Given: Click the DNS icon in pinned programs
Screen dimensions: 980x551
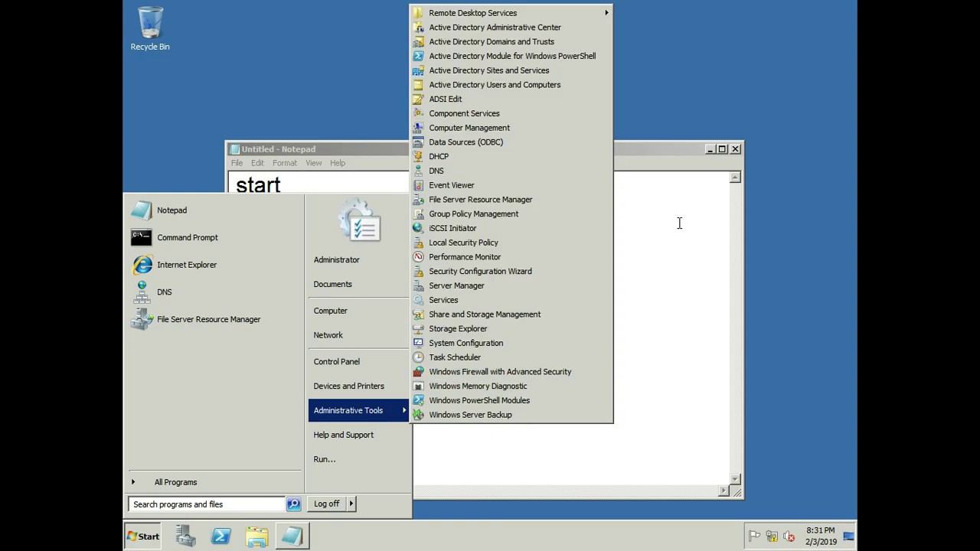Looking at the screenshot, I should pyautogui.click(x=142, y=292).
